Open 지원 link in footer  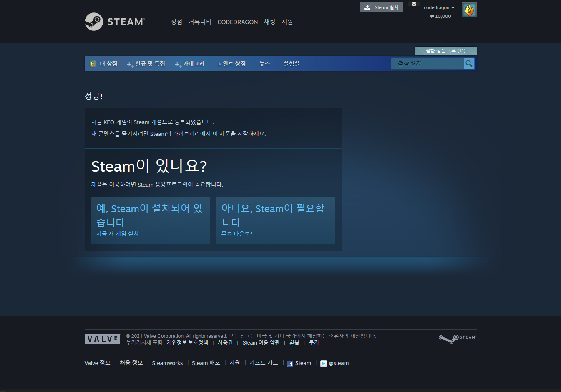[235, 363]
